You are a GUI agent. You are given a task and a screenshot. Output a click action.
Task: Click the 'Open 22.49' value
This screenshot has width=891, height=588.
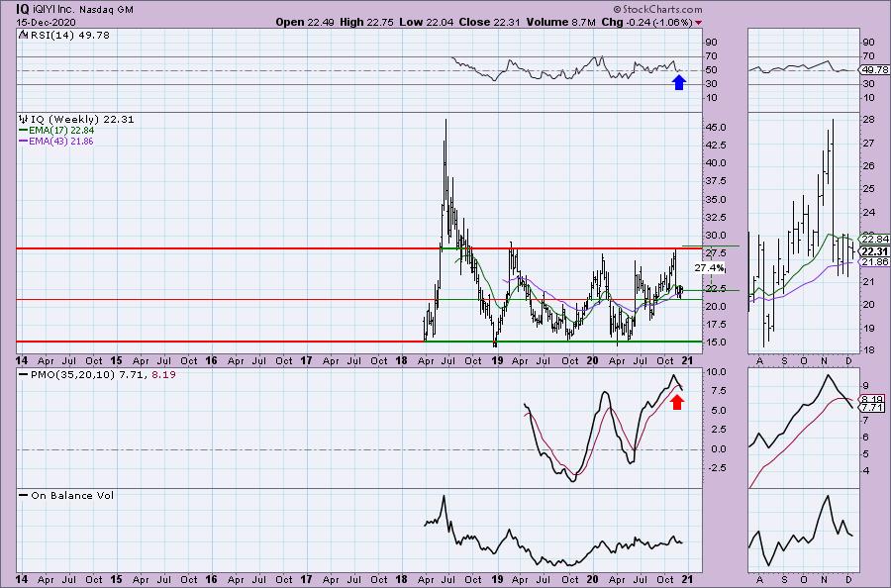pyautogui.click(x=306, y=22)
